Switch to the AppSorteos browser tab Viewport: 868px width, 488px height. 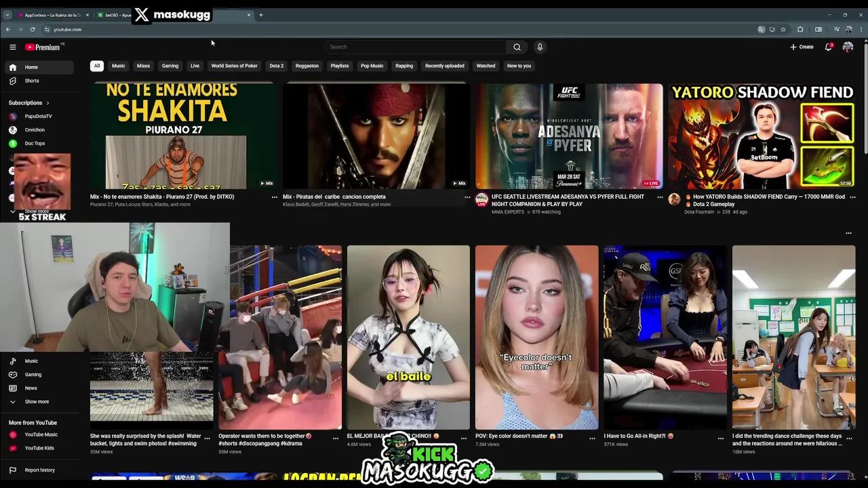[52, 15]
